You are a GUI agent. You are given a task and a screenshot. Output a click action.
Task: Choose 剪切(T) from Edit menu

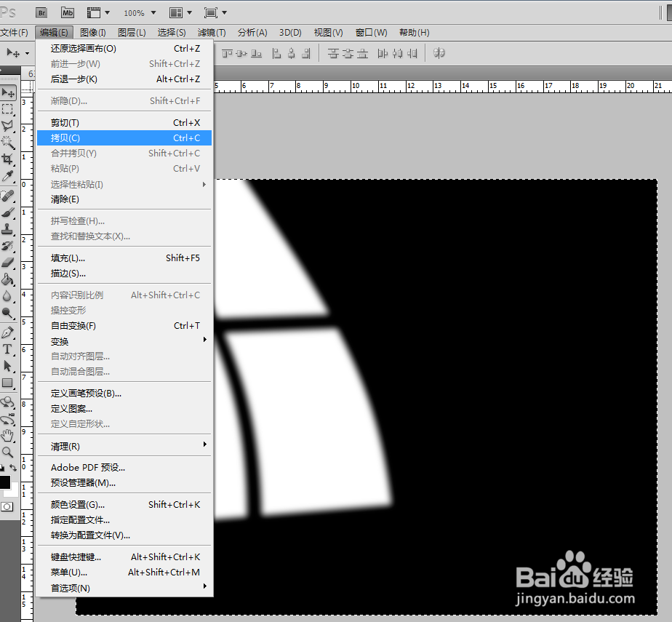[124, 123]
